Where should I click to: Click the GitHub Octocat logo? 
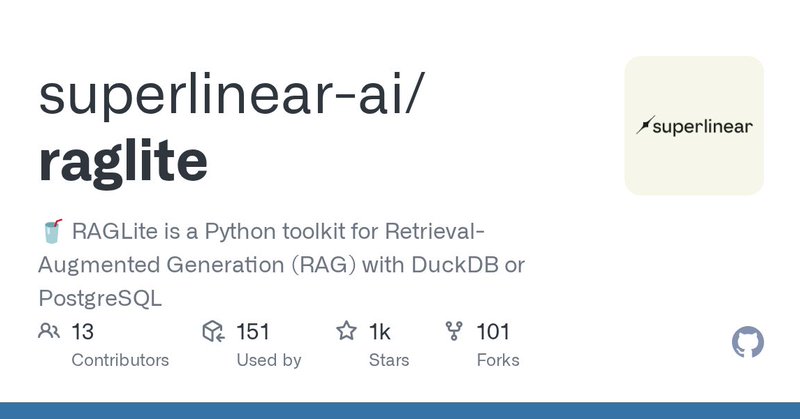click(748, 343)
